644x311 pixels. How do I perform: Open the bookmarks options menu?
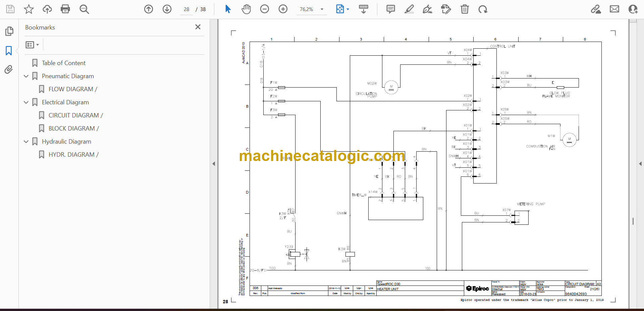coord(32,45)
